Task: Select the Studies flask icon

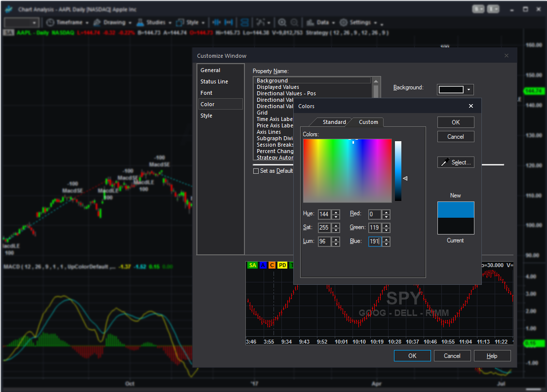Action: tap(139, 22)
